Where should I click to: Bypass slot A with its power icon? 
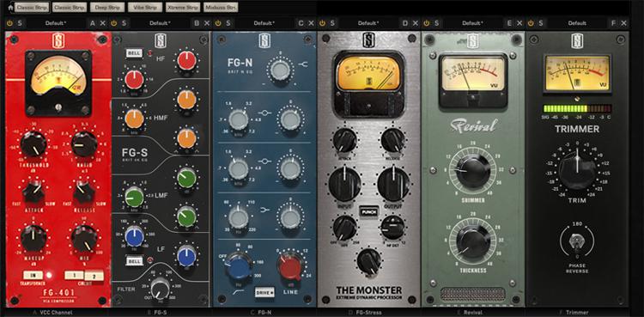point(9,23)
